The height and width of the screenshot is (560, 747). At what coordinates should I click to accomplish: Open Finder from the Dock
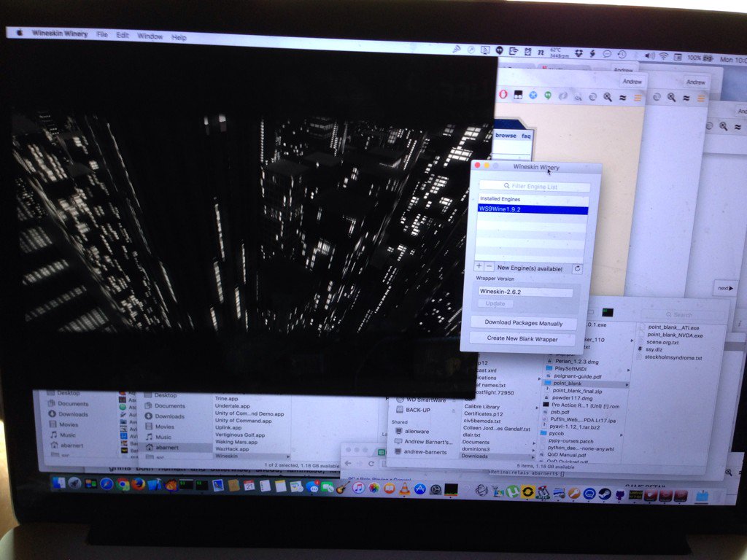tap(58, 483)
